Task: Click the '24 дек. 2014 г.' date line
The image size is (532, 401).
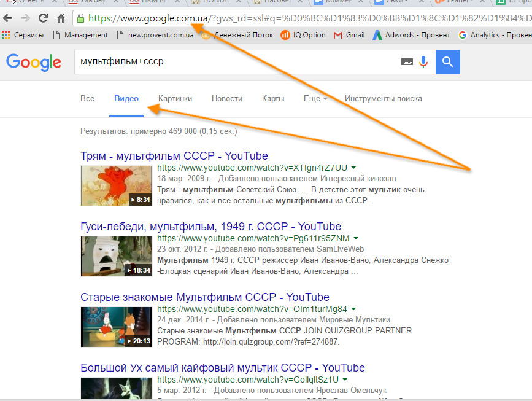Action: tap(274, 320)
